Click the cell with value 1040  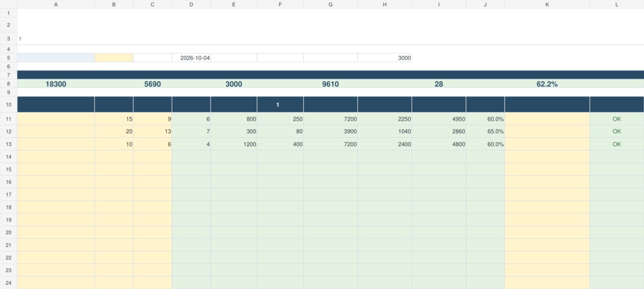click(384, 132)
